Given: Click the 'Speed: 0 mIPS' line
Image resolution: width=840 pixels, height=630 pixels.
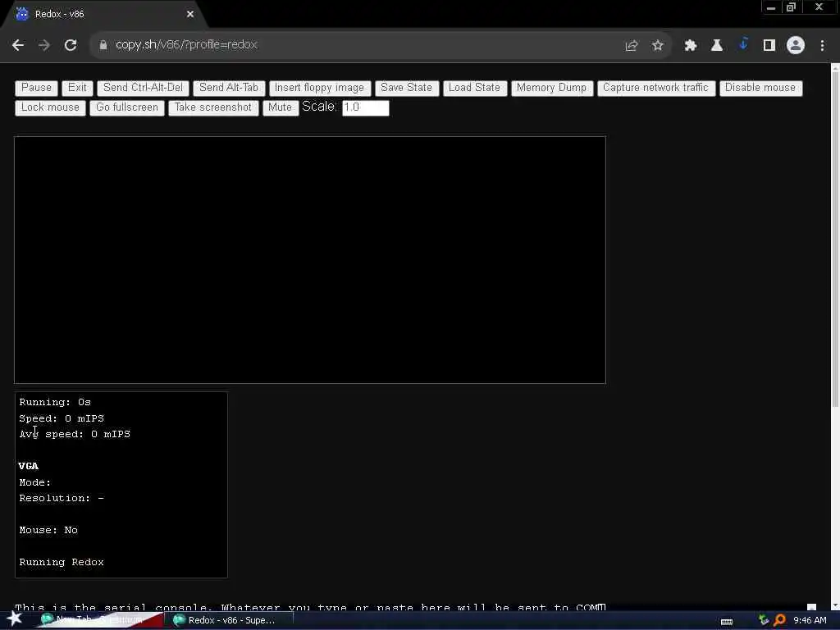Looking at the screenshot, I should [x=62, y=418].
